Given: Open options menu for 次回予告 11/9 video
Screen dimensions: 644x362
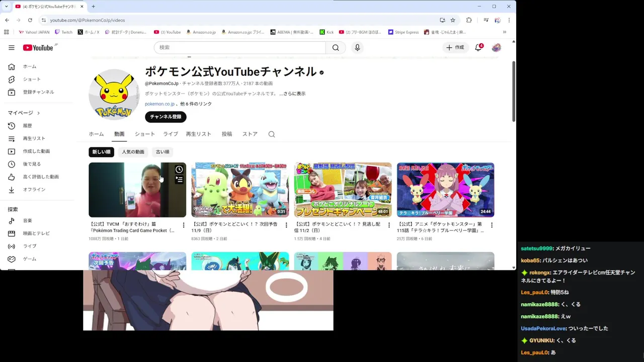Looking at the screenshot, I should click(x=286, y=225).
